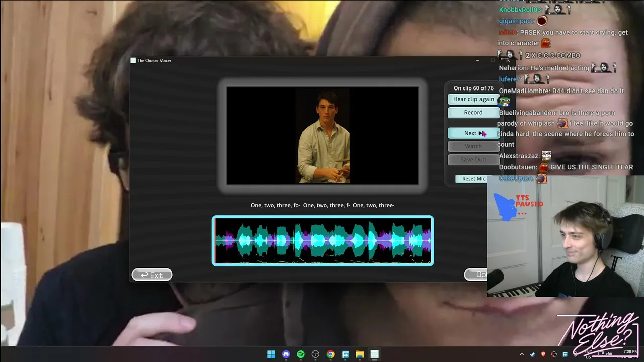Start recording with the Record button
This screenshot has width=644, height=362.
click(473, 112)
